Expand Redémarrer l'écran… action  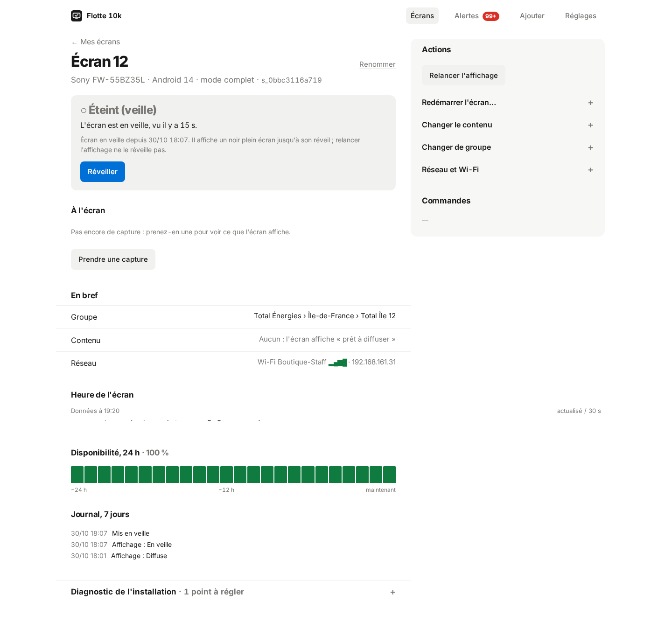[x=508, y=103]
